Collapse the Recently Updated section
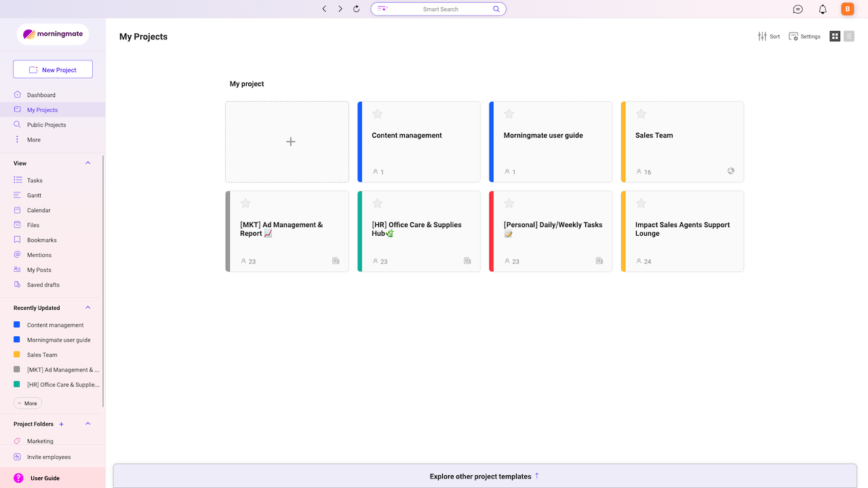This screenshot has height=488, width=868. [x=87, y=308]
